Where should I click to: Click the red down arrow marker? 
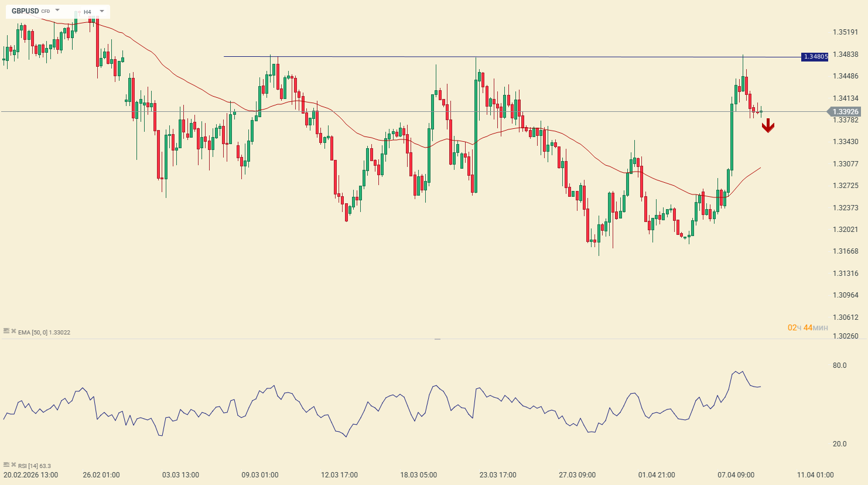point(768,126)
